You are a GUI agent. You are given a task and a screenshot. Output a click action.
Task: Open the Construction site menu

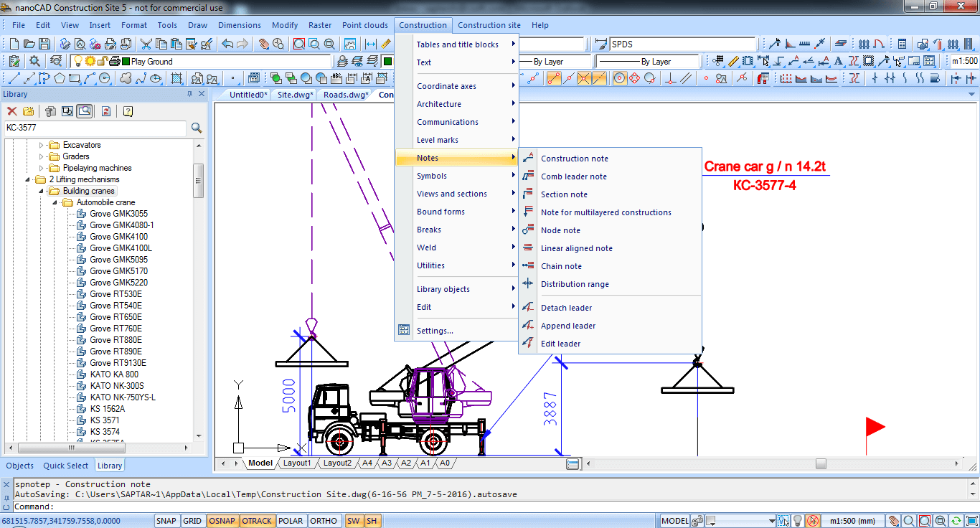(x=489, y=25)
